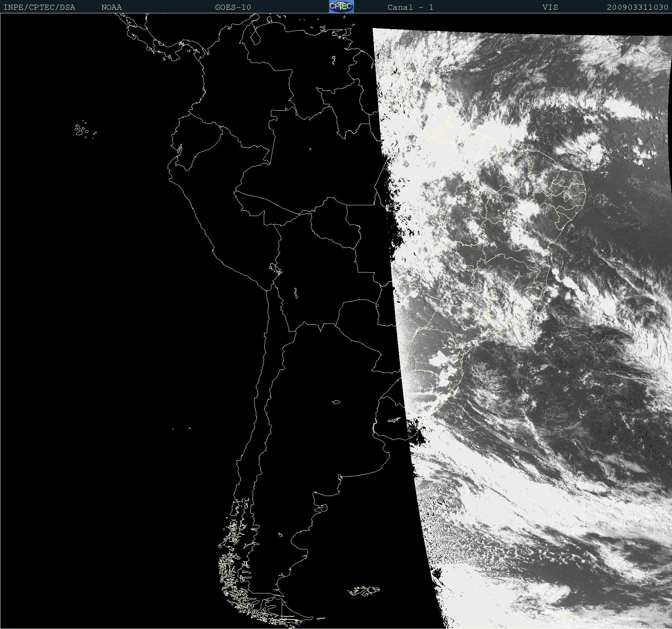Viewport: 672px width, 629px height.
Task: Select the INPE/CPTEC/DSA header text
Action: 39,7
